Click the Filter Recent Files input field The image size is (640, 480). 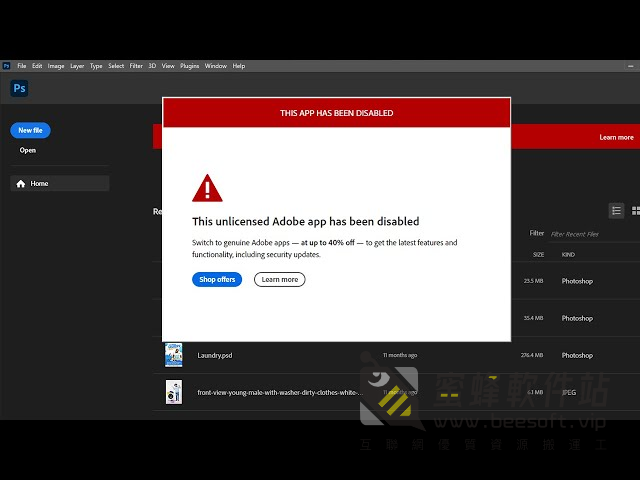594,234
